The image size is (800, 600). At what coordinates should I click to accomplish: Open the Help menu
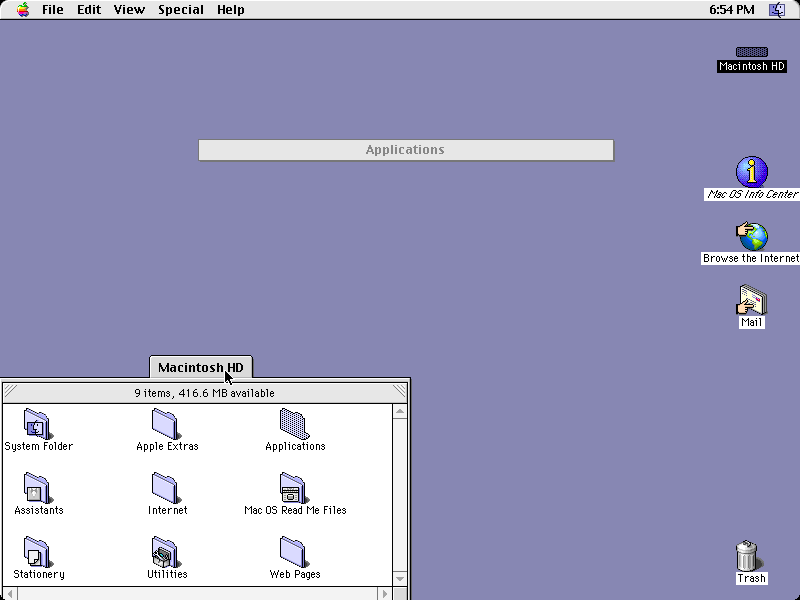(231, 10)
